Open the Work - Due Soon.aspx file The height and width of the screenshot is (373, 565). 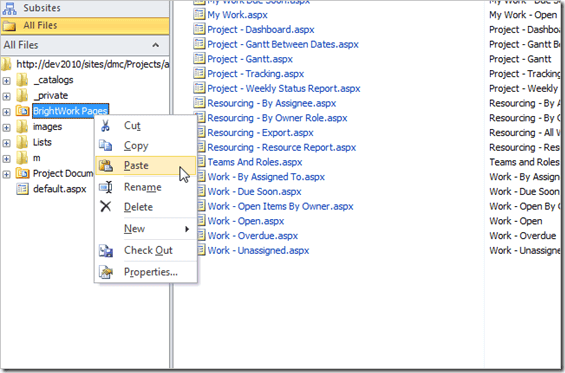(x=254, y=192)
